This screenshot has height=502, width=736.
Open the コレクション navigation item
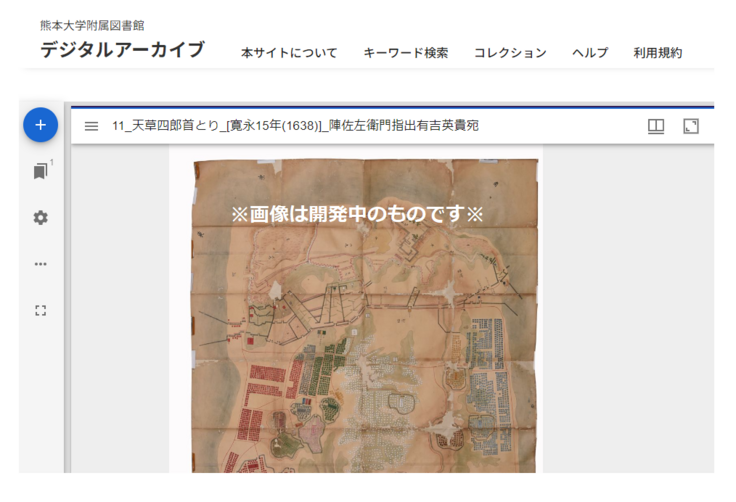click(510, 53)
